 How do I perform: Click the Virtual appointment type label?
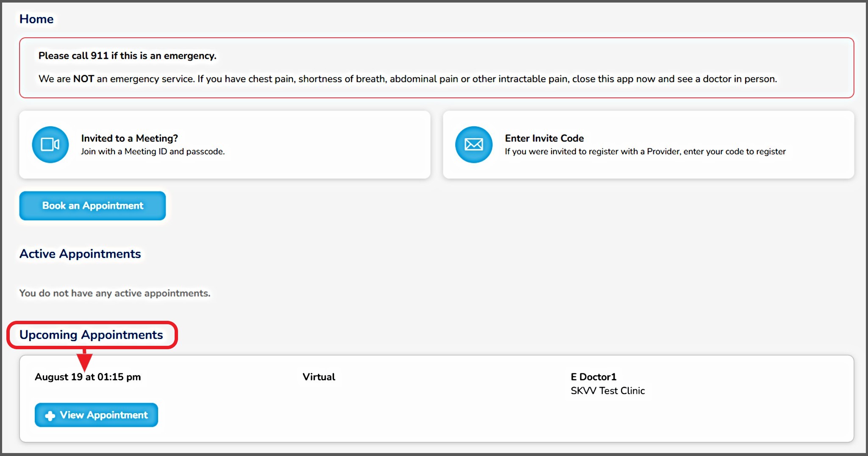coord(319,377)
